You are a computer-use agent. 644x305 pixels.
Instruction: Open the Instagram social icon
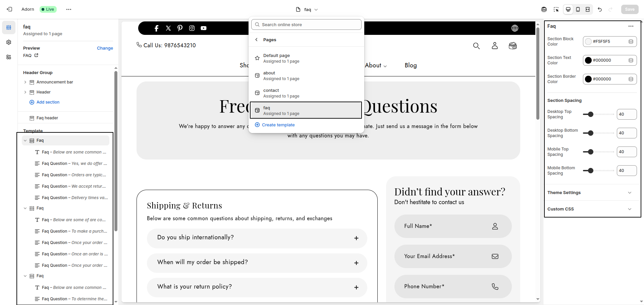point(192,28)
